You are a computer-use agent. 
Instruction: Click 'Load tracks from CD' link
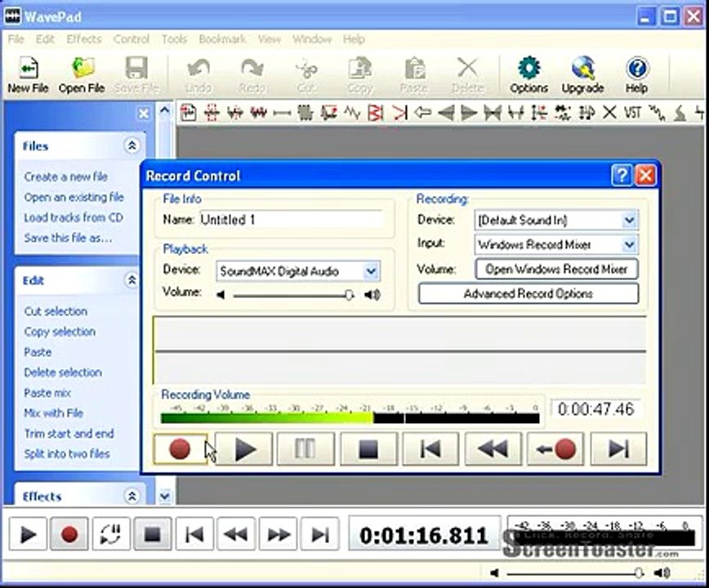click(x=74, y=217)
